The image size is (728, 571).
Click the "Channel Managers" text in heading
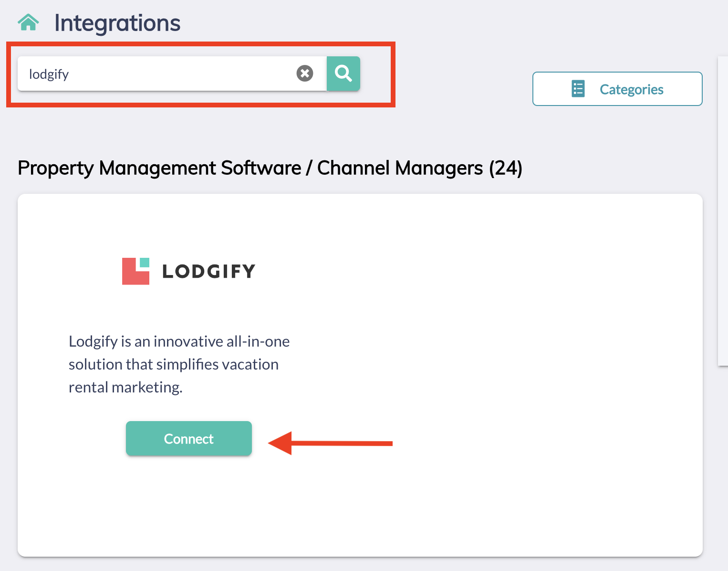click(x=400, y=168)
